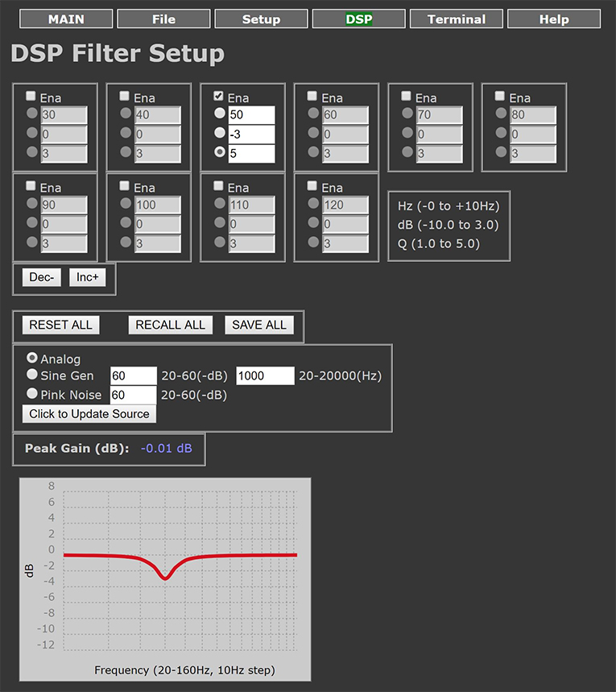Screen dimensions: 616x692
Task: Enable the 120 Hz filter checkbox
Action: point(313,186)
